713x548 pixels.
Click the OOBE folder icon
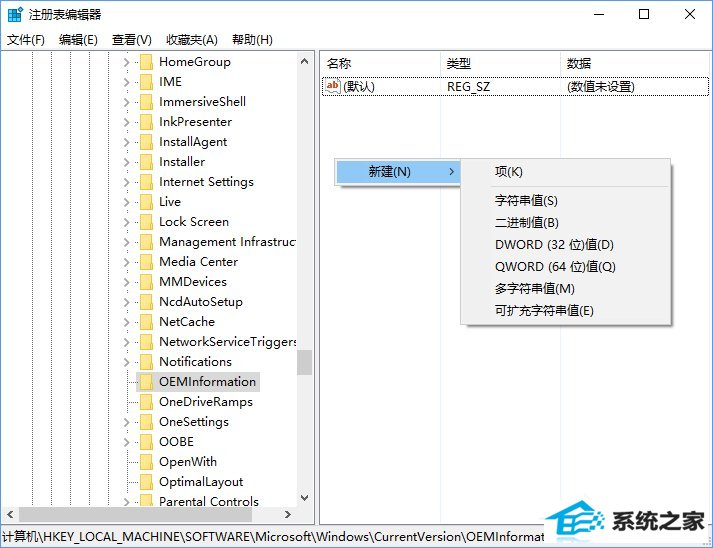[x=146, y=442]
